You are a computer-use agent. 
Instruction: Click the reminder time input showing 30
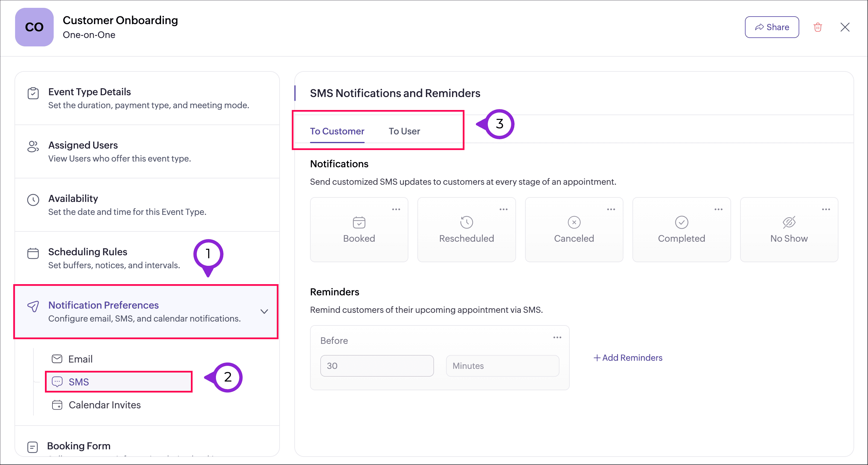point(377,366)
